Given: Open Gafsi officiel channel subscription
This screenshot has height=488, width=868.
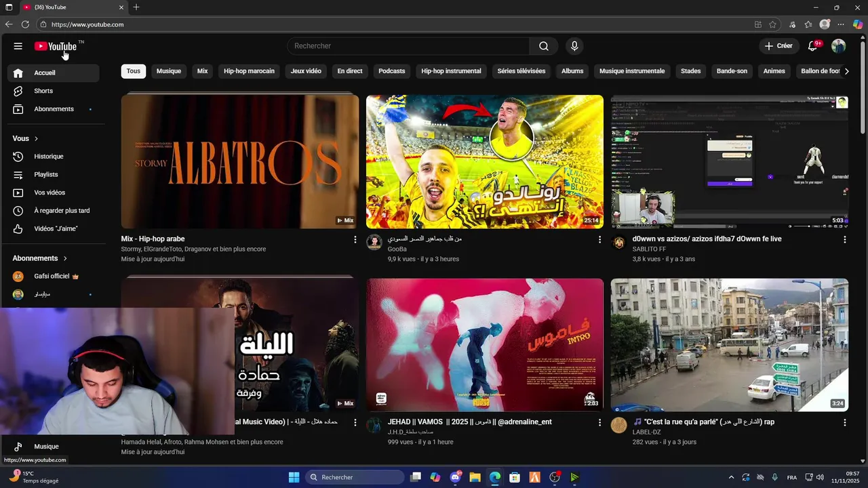Looking at the screenshot, I should click(53, 277).
